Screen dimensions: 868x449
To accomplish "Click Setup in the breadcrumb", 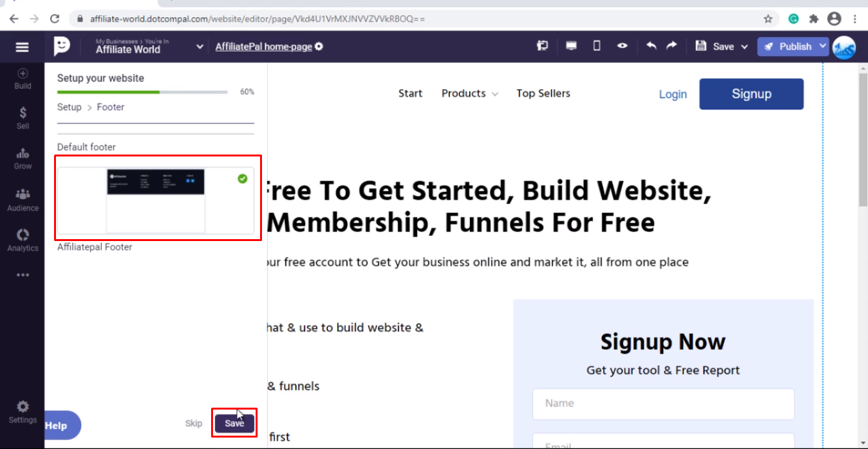I will (69, 107).
